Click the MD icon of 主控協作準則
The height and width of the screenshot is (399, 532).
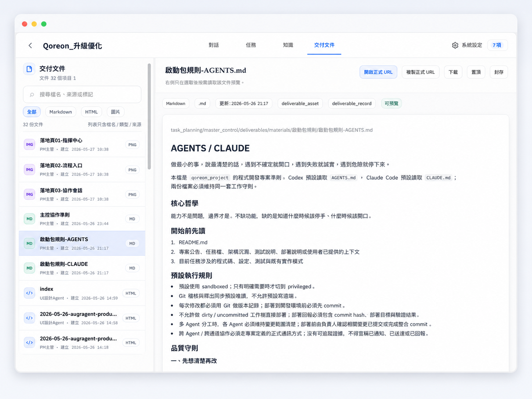tap(29, 219)
